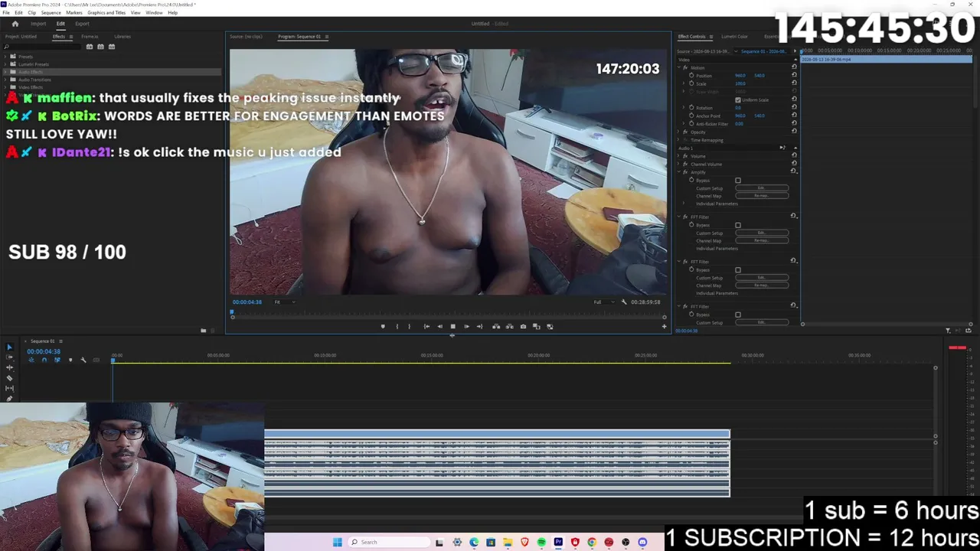Select the Razor tool in timeline toolbar
Viewport: 980px width, 551px height.
point(9,378)
